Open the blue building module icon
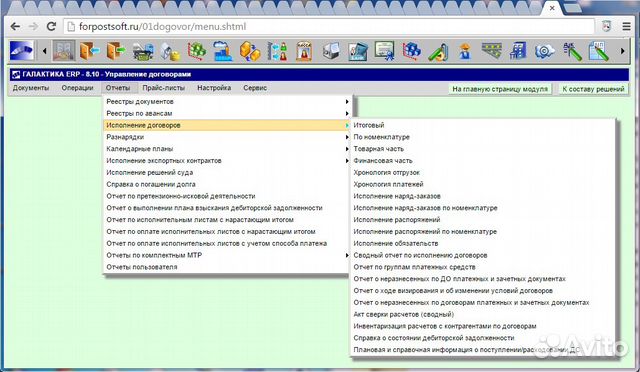This screenshot has width=640, height=372. click(x=518, y=51)
